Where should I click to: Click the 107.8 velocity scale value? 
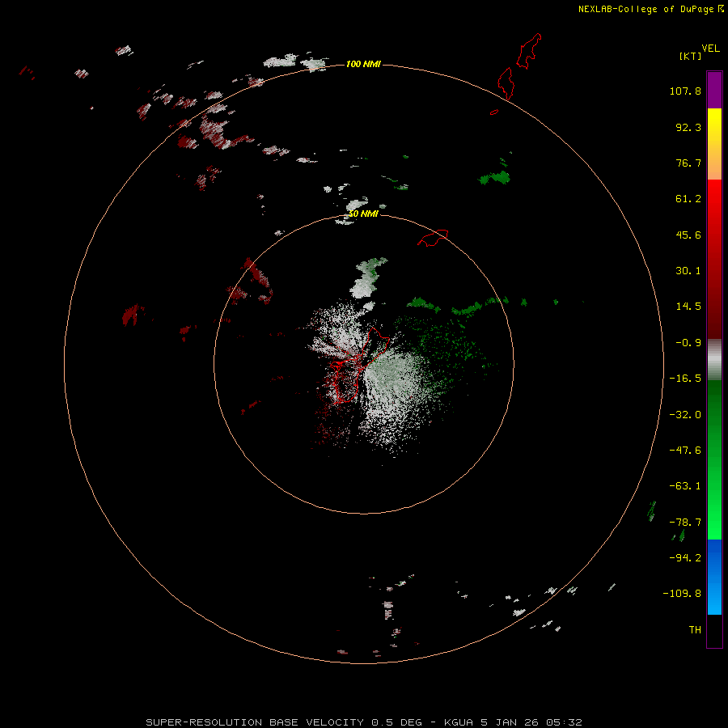click(x=685, y=91)
